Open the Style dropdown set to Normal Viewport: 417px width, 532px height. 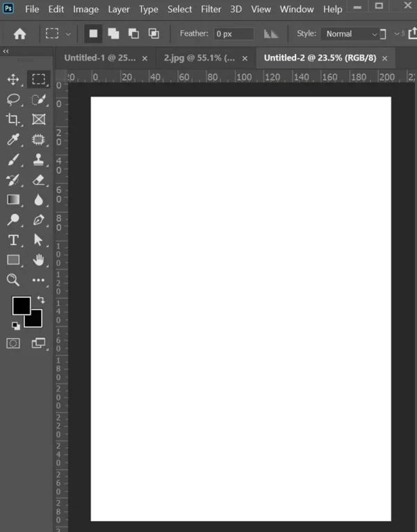click(x=350, y=34)
